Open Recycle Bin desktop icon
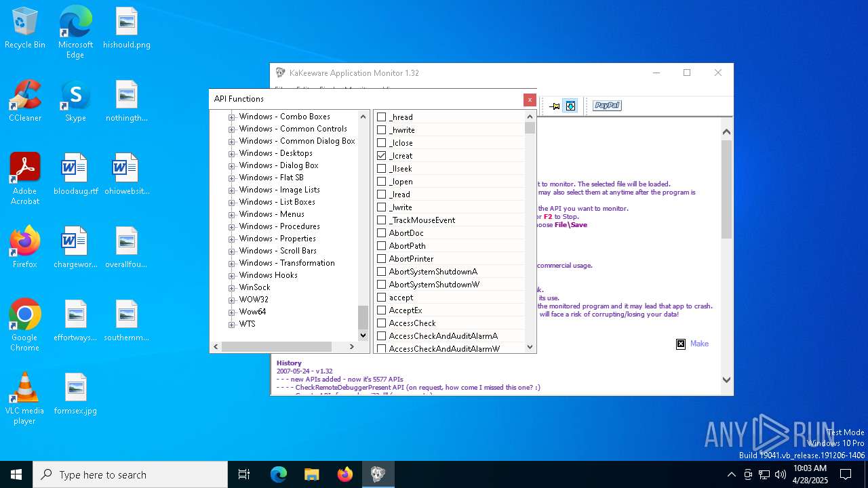Screen dimensions: 868x488 25,28
